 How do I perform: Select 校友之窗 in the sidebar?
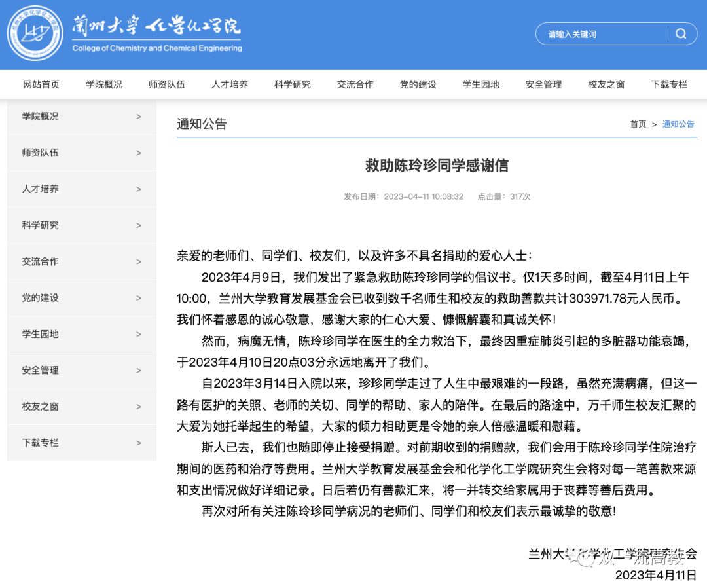[82, 407]
